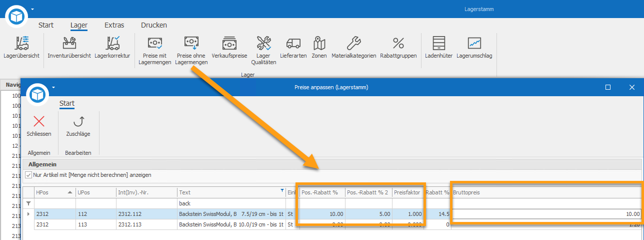Click Preisfaktor value 1.000
644x240 pixels.
tap(408, 214)
